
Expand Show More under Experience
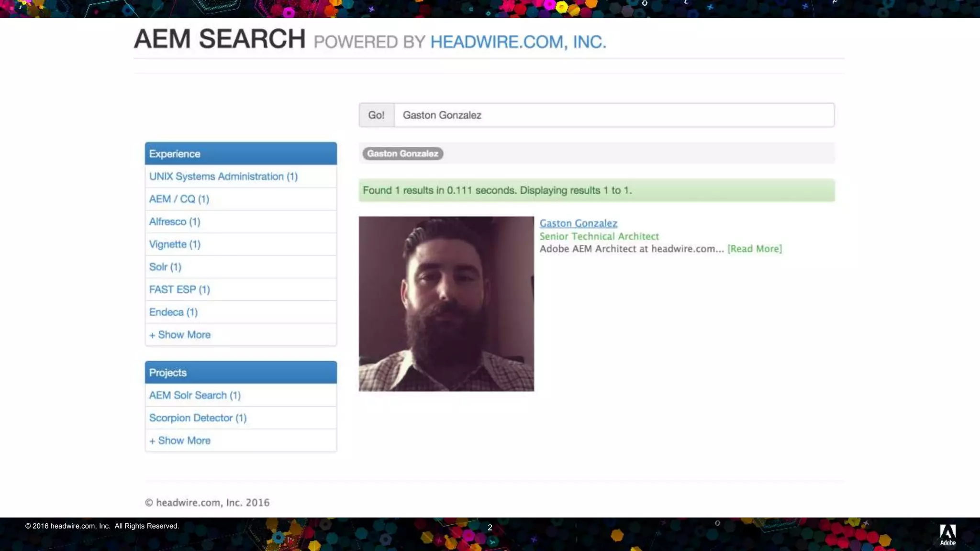(x=179, y=335)
